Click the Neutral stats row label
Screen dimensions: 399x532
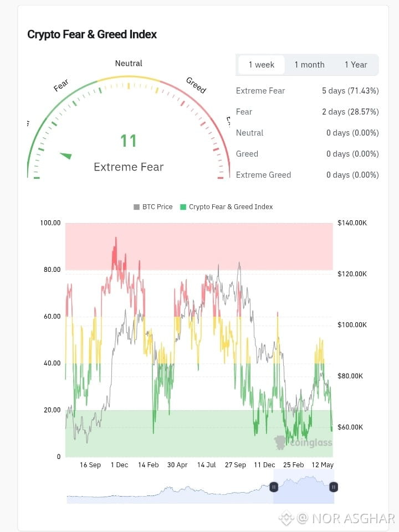coord(249,133)
